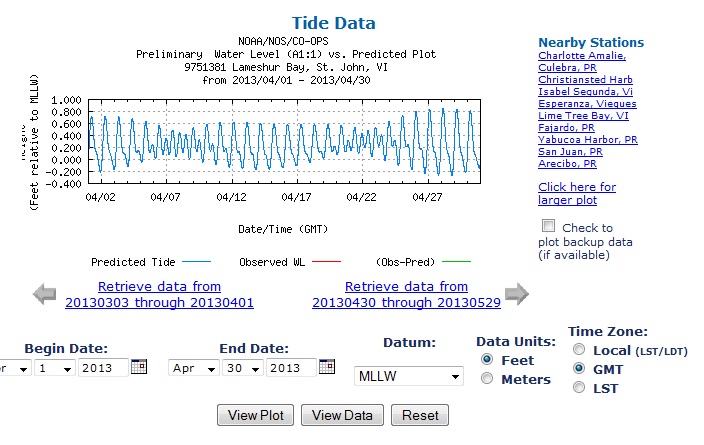Choose the Local (LST/LDT) time zone
Screen dimensions: 704x445
(578, 350)
